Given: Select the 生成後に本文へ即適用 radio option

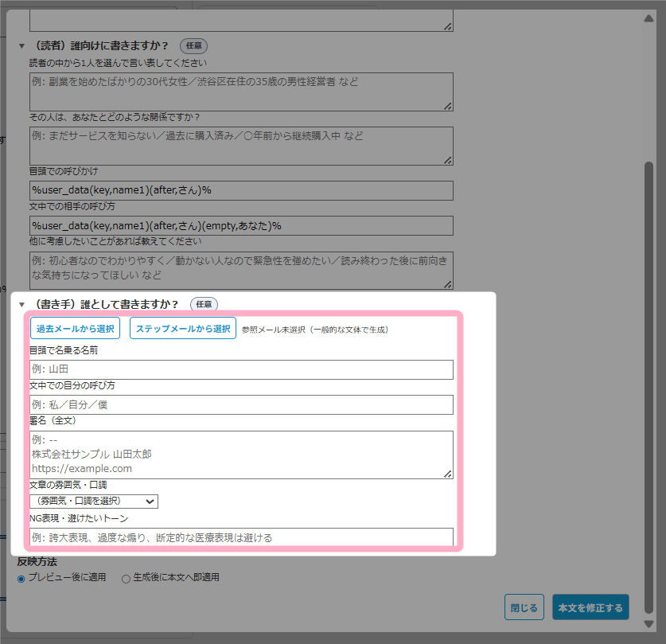Looking at the screenshot, I should point(126,579).
